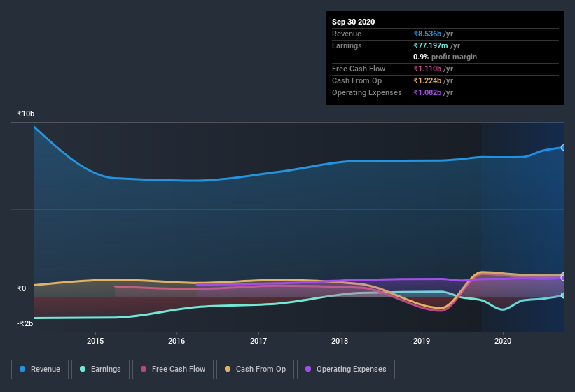Toggle the Free Cash Flow legend button

coord(173,370)
